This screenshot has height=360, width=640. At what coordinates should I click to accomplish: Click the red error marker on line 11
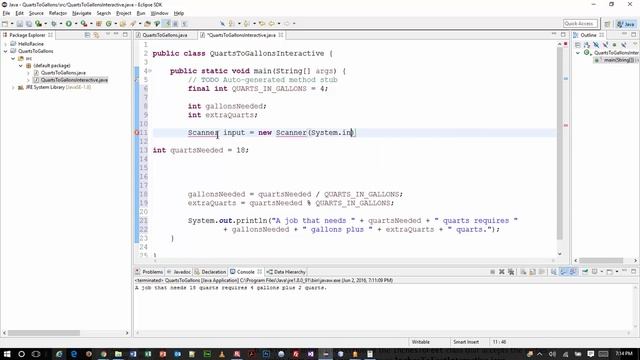pyautogui.click(x=137, y=133)
